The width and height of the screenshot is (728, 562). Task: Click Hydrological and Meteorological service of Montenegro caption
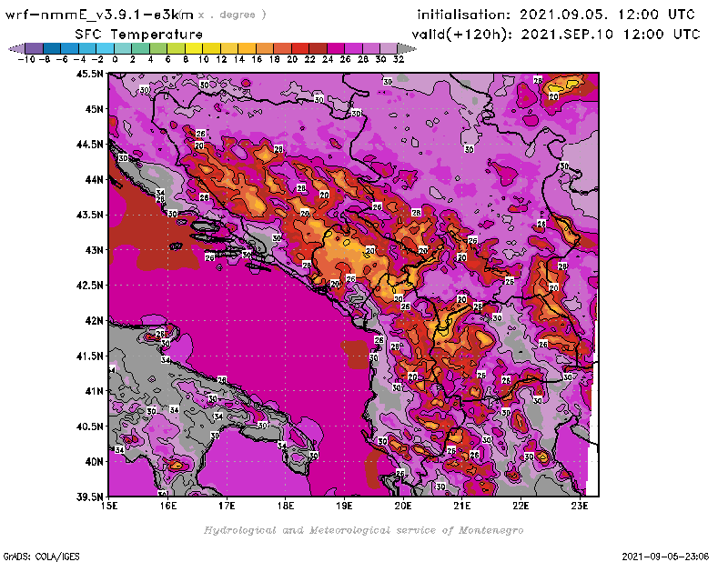[363, 530]
